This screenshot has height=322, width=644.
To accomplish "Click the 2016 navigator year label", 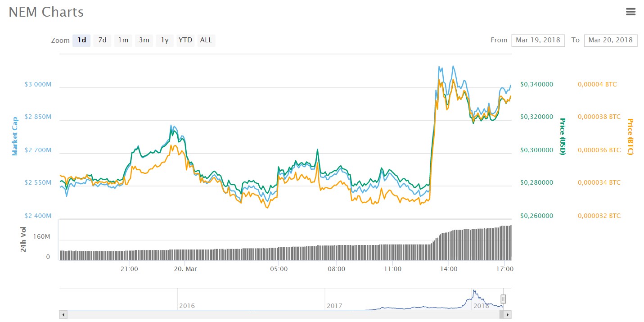I will (x=187, y=306).
